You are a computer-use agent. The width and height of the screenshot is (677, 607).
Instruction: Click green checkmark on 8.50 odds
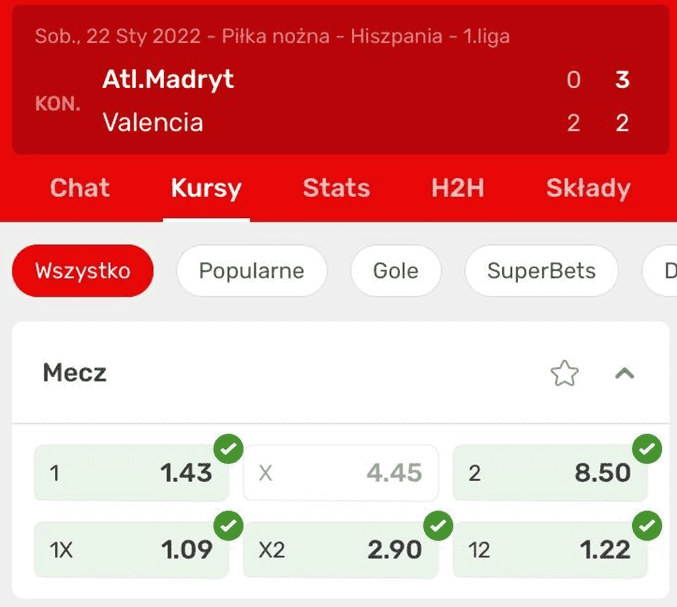[x=647, y=449]
